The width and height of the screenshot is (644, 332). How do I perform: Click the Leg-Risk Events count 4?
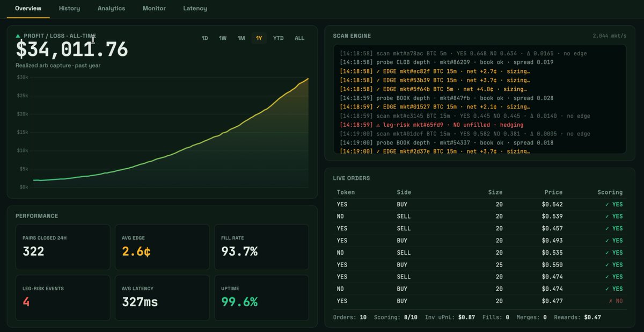[x=26, y=302]
